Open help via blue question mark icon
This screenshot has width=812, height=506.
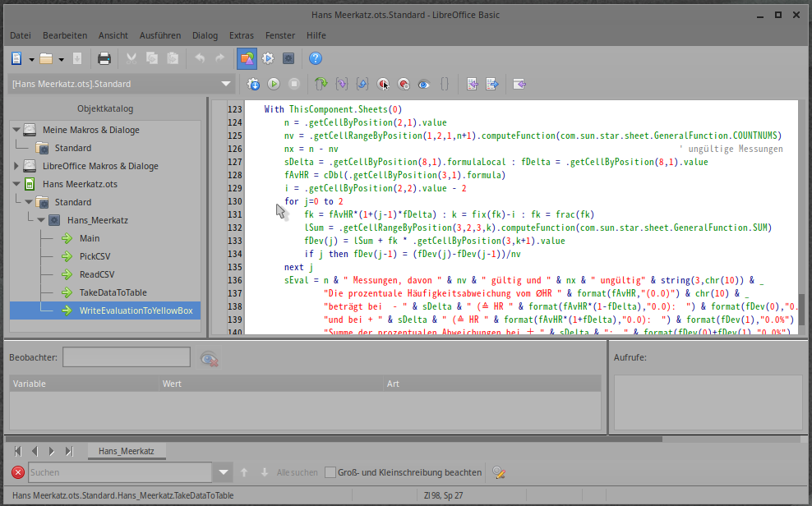[x=316, y=58]
